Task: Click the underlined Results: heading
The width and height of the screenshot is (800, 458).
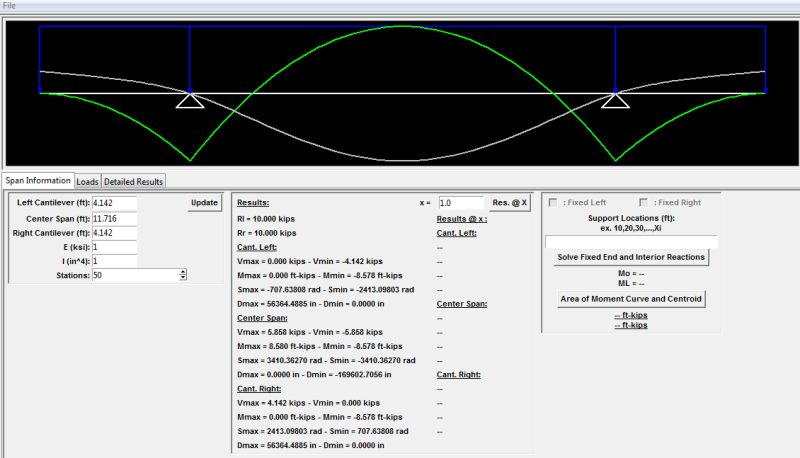Action: coord(253,203)
